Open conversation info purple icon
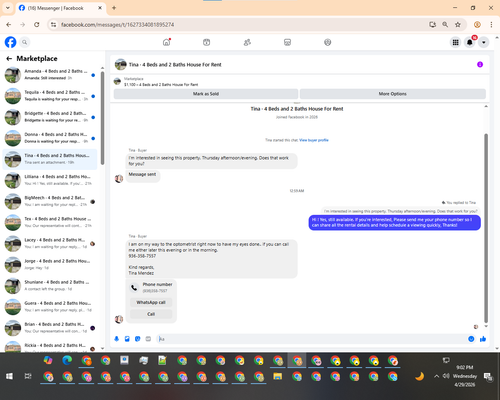The width and height of the screenshot is (500, 400). click(480, 64)
